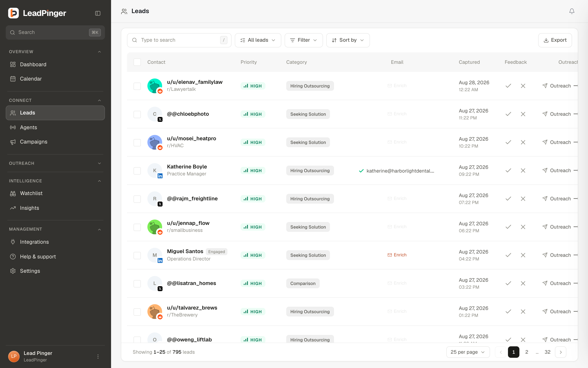Viewport: 588px width, 368px height.
Task: Toggle the sidebar collapse icon
Action: click(98, 13)
